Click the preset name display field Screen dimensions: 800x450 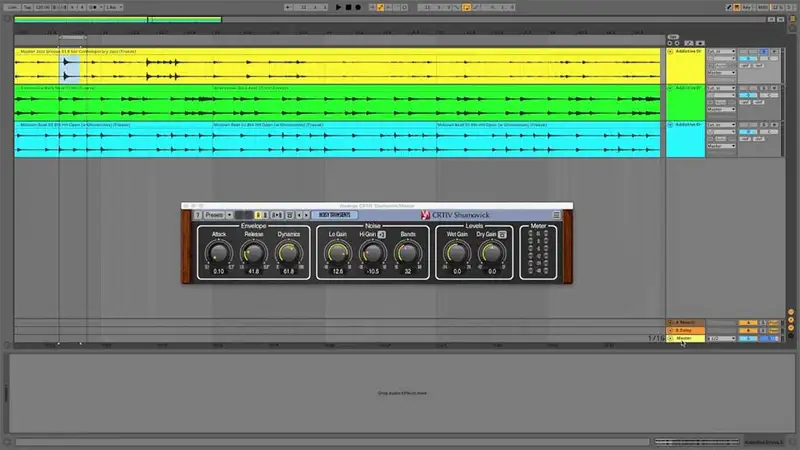[x=335, y=215]
